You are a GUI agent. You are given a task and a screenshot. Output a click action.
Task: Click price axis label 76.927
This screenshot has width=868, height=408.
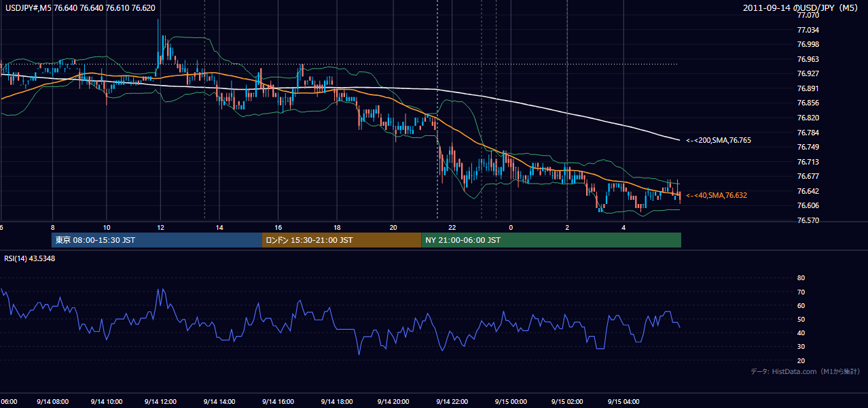click(808, 73)
